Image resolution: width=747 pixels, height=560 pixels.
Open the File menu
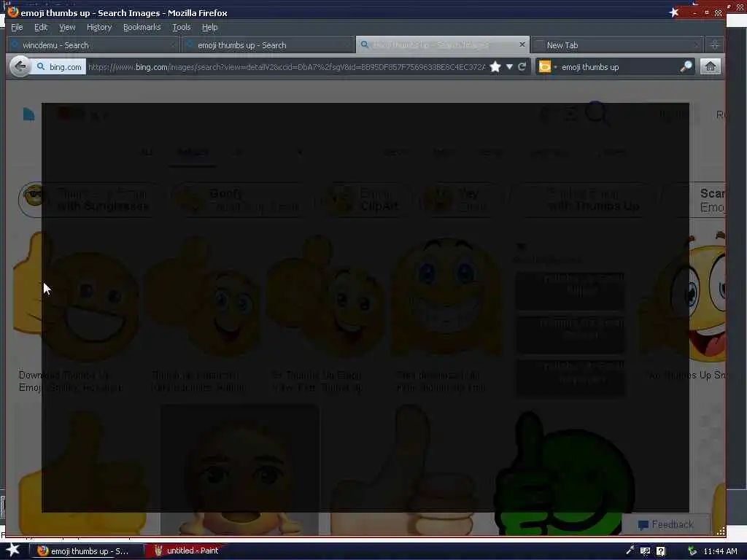pos(17,27)
